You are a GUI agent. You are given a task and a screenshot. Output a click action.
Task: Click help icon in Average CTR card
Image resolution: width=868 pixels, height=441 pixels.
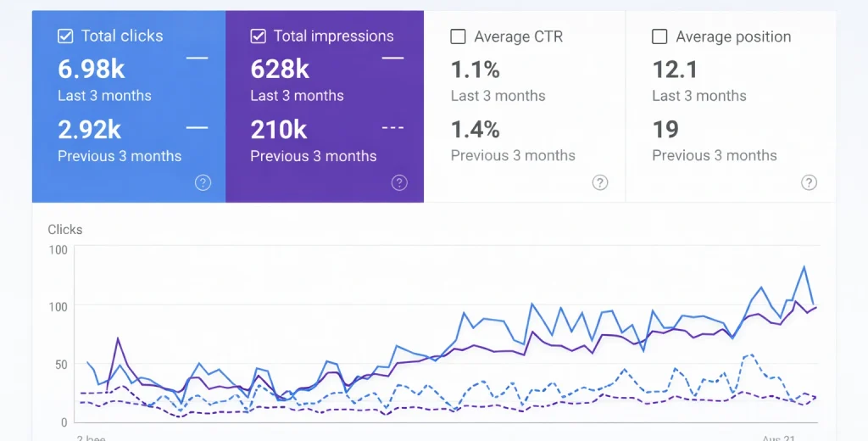[600, 182]
